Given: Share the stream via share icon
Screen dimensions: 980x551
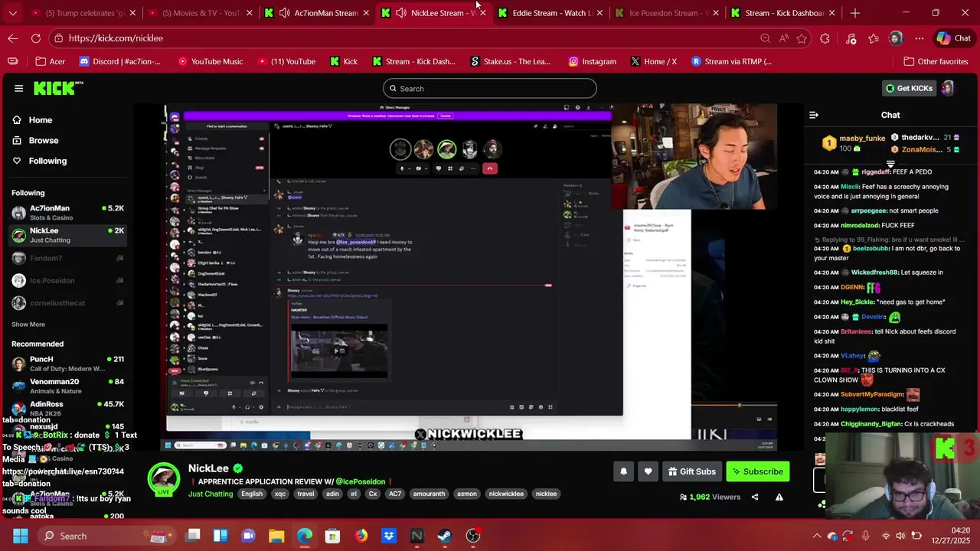Looking at the screenshot, I should coord(755,497).
